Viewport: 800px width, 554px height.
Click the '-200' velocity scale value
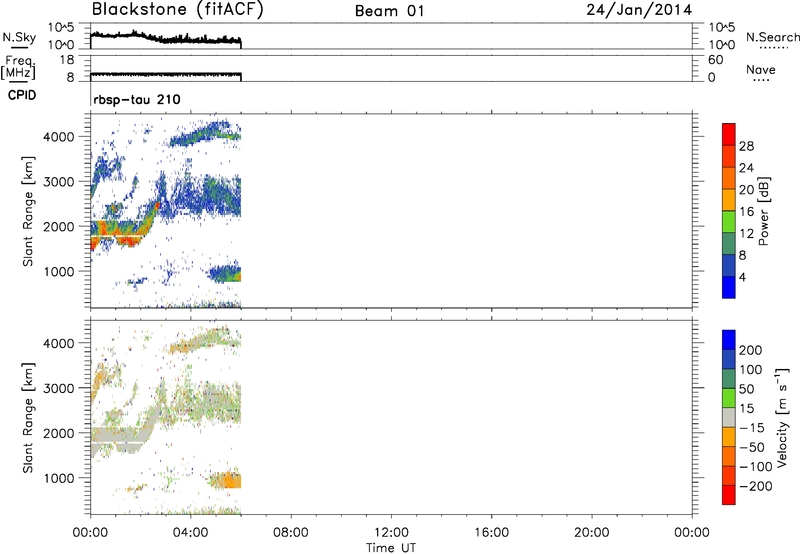(756, 486)
